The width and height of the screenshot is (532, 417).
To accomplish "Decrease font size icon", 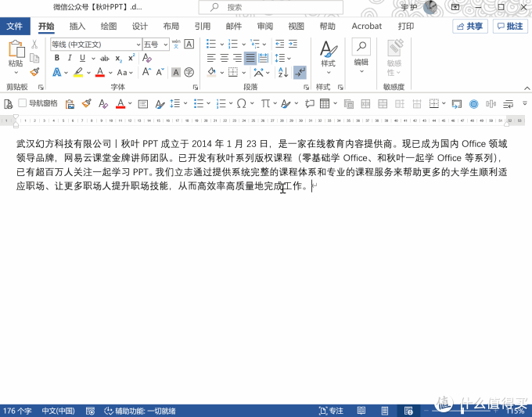I will coord(160,72).
